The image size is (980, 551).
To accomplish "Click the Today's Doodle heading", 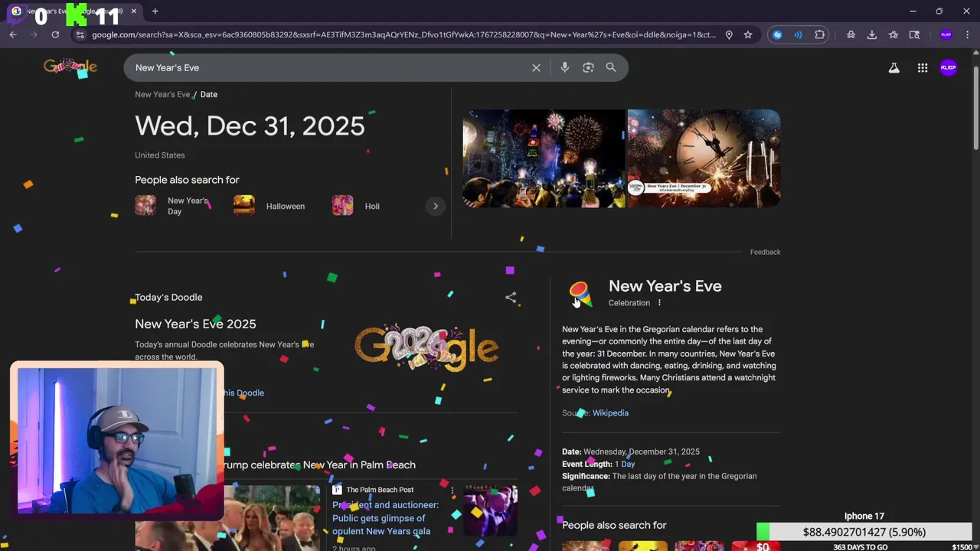I will [168, 297].
